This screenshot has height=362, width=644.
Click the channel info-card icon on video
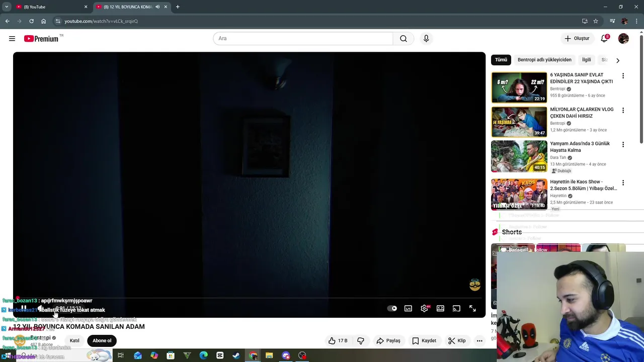[x=474, y=285]
